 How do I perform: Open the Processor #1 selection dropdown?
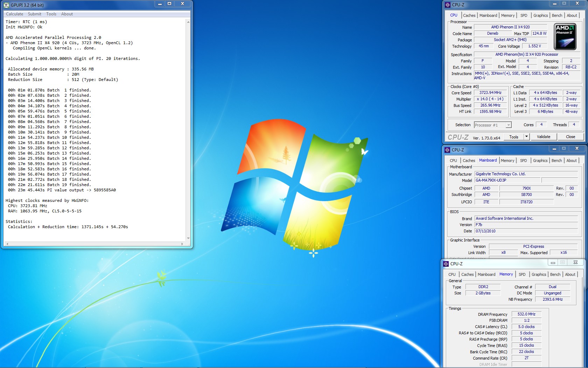493,125
